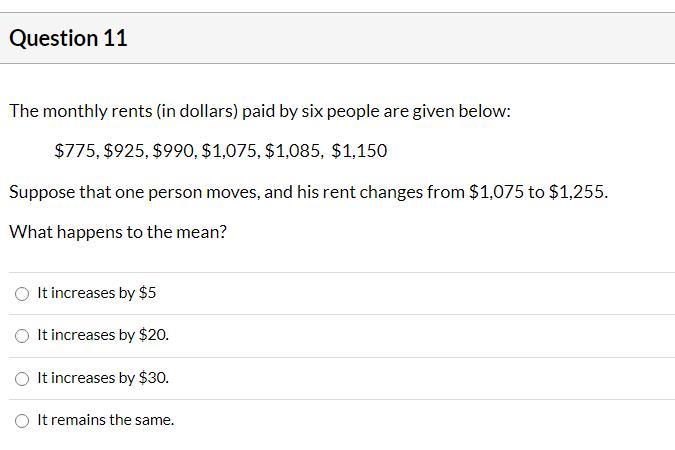Mark the "It remains the same." radio button
Screen dimensions: 675x450
tap(22, 421)
